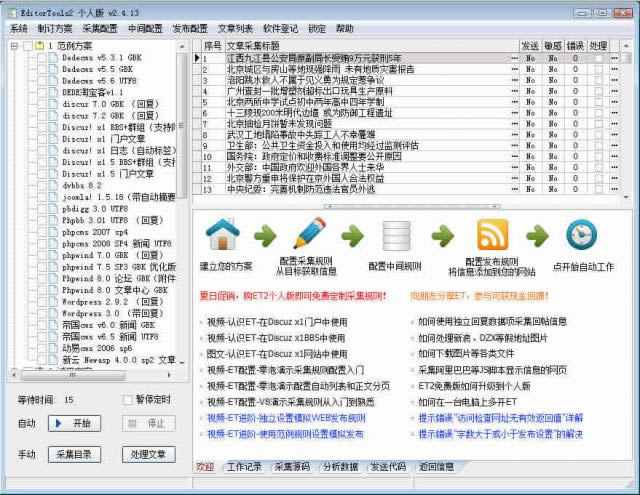640x495 pixels.
Task: Switch to the 返回信息 tab
Action: tap(436, 467)
